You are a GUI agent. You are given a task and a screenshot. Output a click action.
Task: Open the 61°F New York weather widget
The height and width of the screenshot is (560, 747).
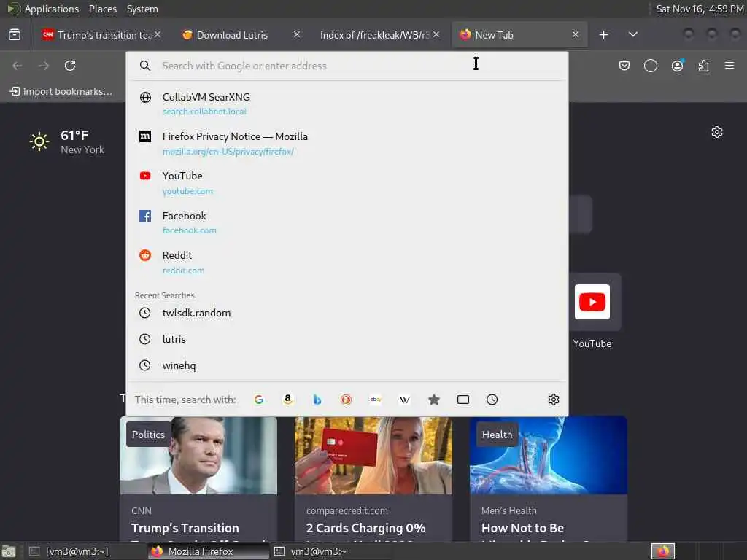(66, 142)
